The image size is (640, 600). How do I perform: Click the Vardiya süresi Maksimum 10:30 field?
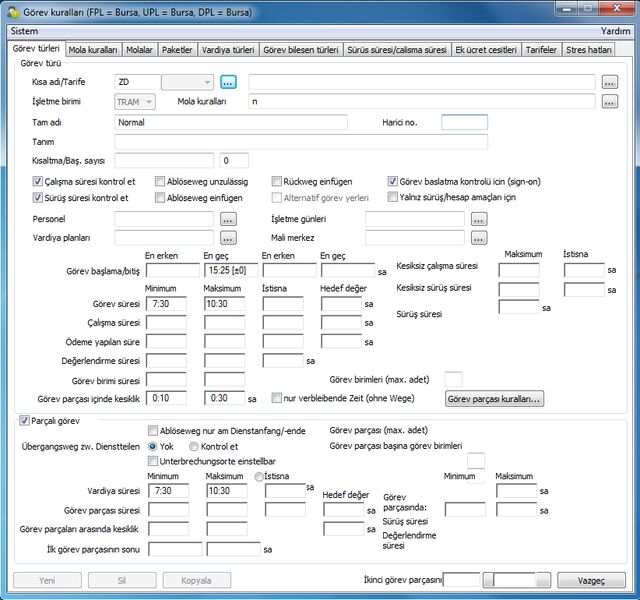pyautogui.click(x=227, y=491)
